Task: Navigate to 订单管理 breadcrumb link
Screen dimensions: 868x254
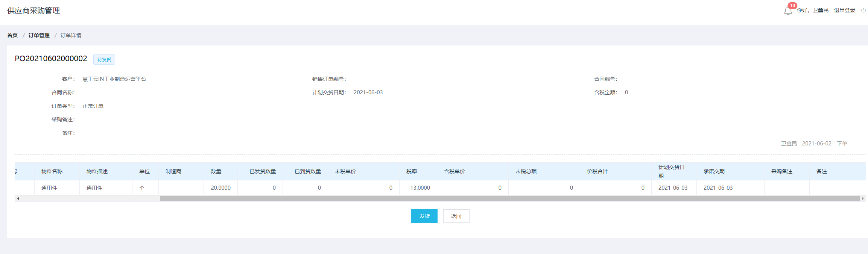Action: pos(39,35)
